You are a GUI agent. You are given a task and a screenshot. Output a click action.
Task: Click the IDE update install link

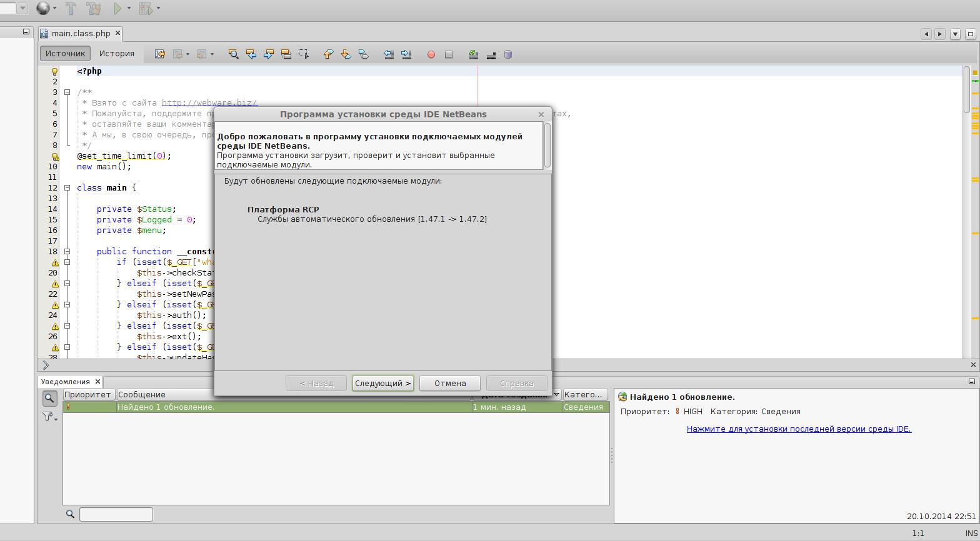pos(799,429)
